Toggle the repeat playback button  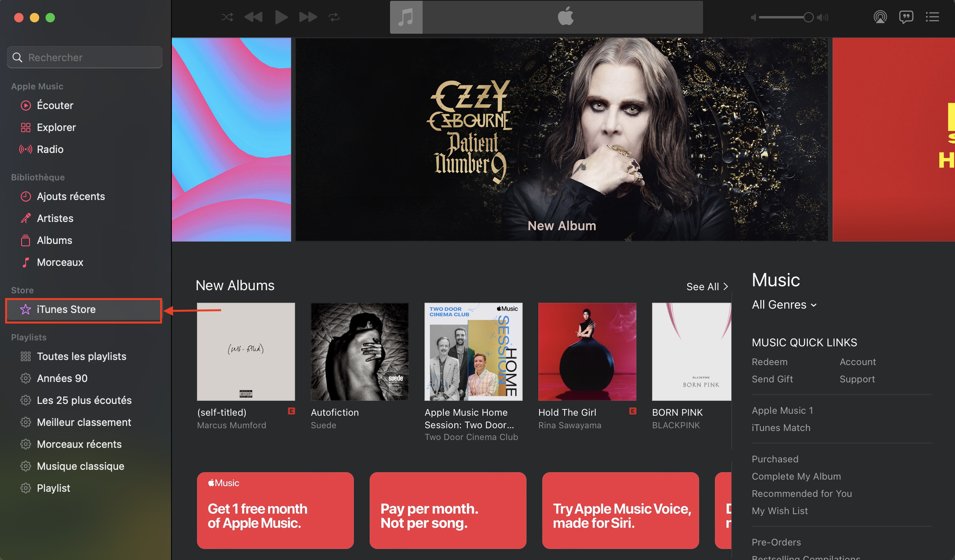coord(334,17)
